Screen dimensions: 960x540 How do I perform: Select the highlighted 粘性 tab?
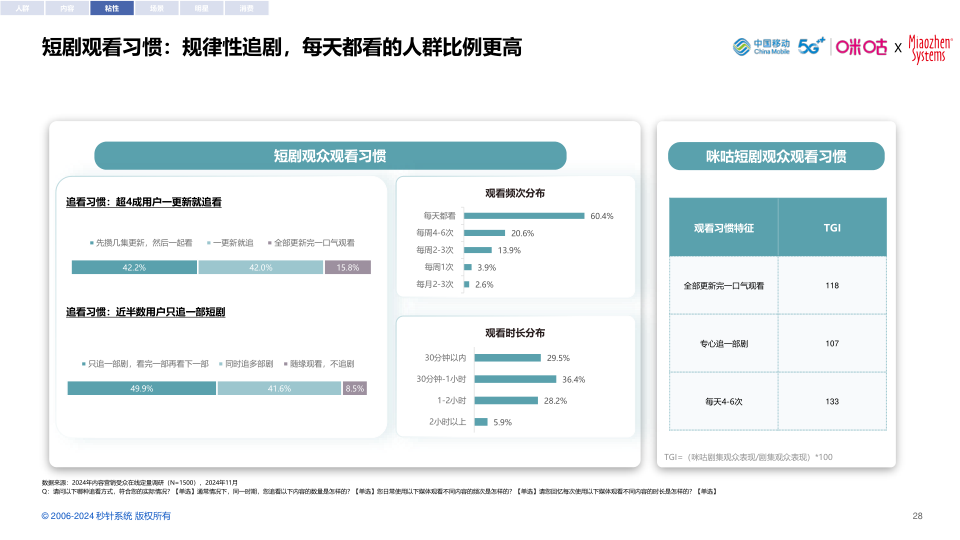point(112,8)
